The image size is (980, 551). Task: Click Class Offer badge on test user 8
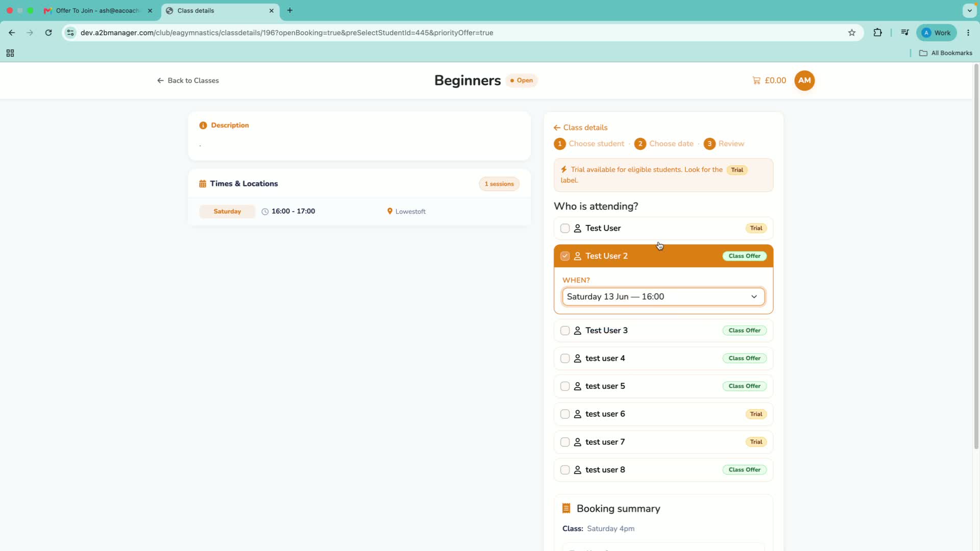pos(744,470)
